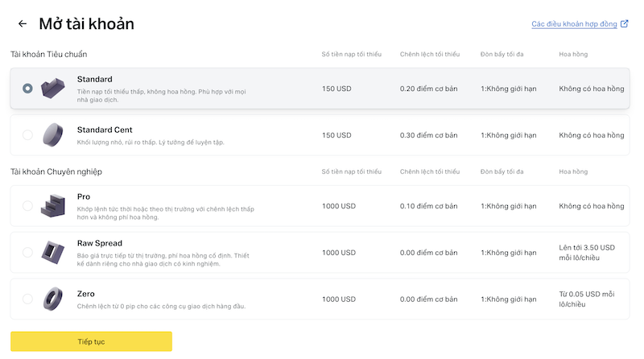Click Không có hoa hồng in Pro row
Image resolution: width=644 pixels, height=359 pixels.
592,206
